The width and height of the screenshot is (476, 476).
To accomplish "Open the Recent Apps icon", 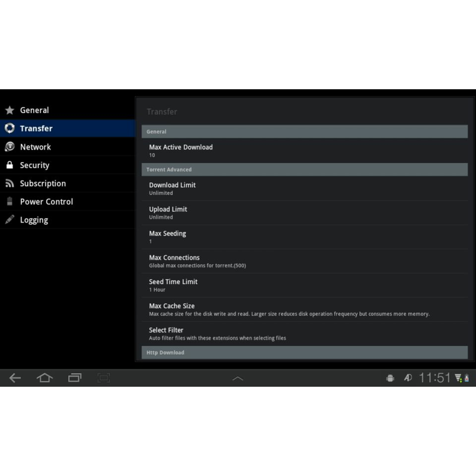I will pyautogui.click(x=74, y=378).
